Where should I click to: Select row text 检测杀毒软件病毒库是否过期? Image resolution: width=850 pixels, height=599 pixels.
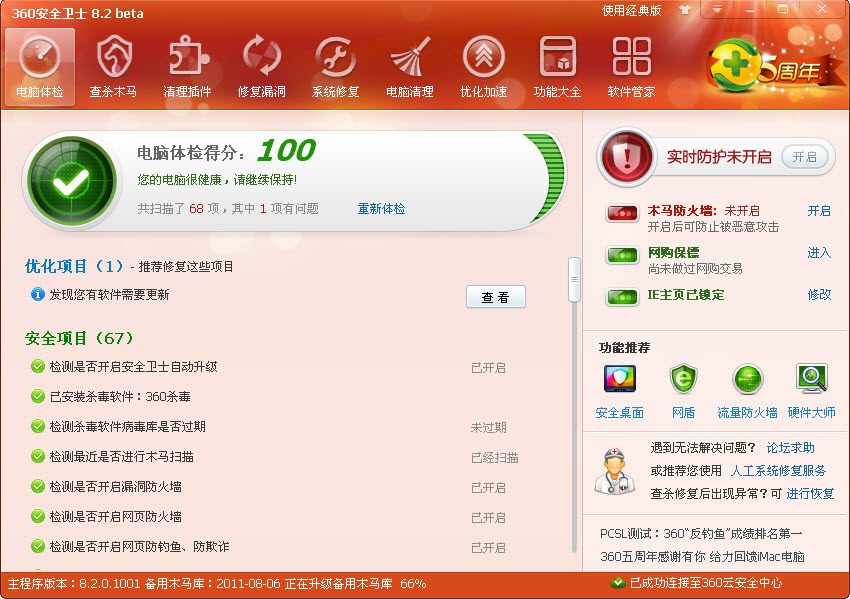[127, 427]
